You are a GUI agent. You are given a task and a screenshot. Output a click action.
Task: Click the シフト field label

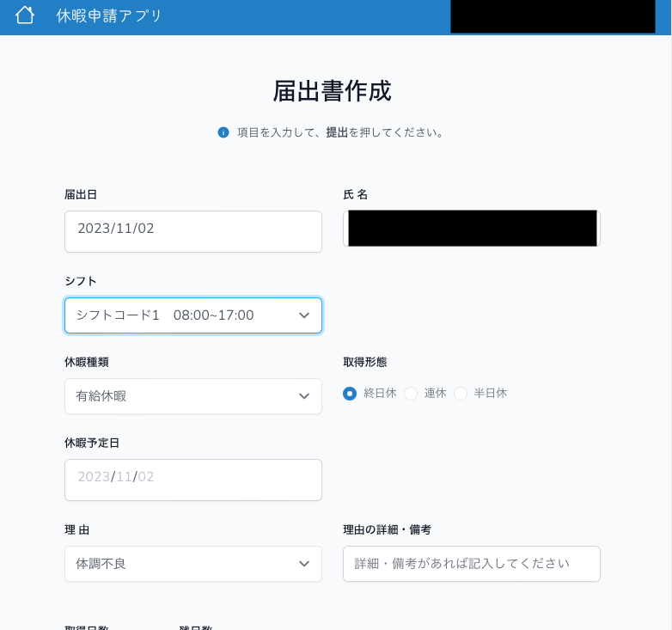(81, 281)
